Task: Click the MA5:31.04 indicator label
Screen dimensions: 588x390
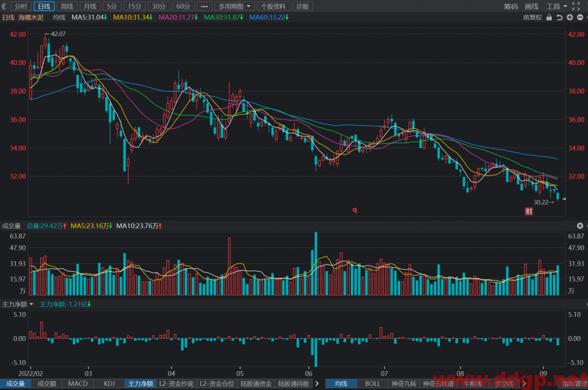Action: pyautogui.click(x=89, y=17)
